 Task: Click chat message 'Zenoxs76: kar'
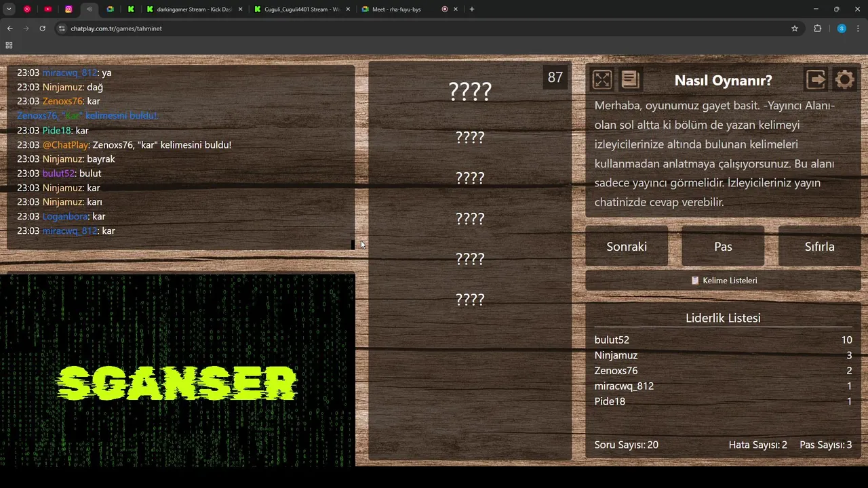58,101
